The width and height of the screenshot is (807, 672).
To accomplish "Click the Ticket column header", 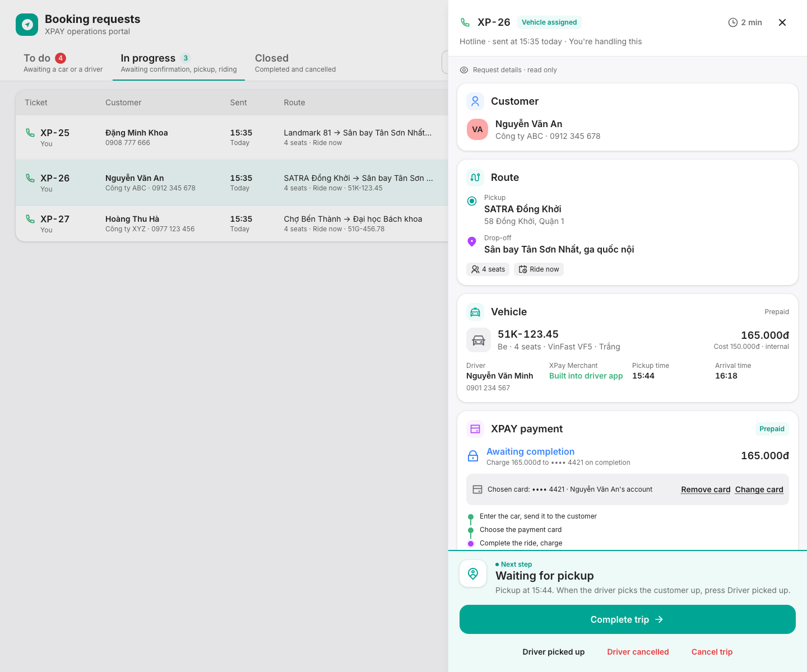I will pos(36,102).
